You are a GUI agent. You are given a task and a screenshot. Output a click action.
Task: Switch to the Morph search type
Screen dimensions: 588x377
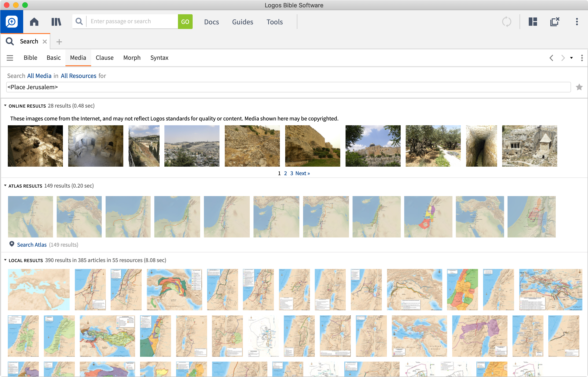132,58
